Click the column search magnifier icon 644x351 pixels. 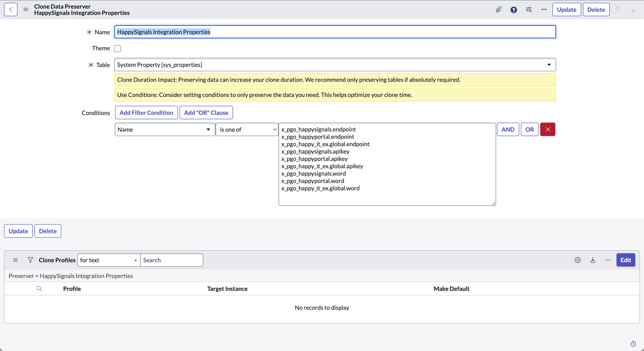(x=39, y=289)
